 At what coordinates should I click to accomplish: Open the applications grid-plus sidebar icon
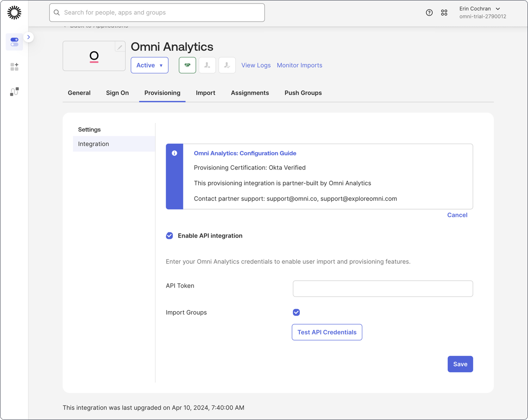pos(14,67)
